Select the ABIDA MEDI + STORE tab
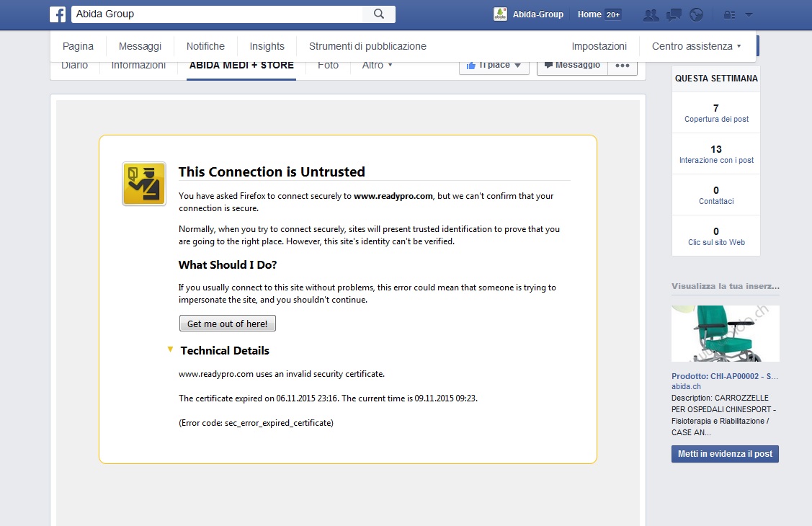This screenshot has width=812, height=526. tap(241, 66)
